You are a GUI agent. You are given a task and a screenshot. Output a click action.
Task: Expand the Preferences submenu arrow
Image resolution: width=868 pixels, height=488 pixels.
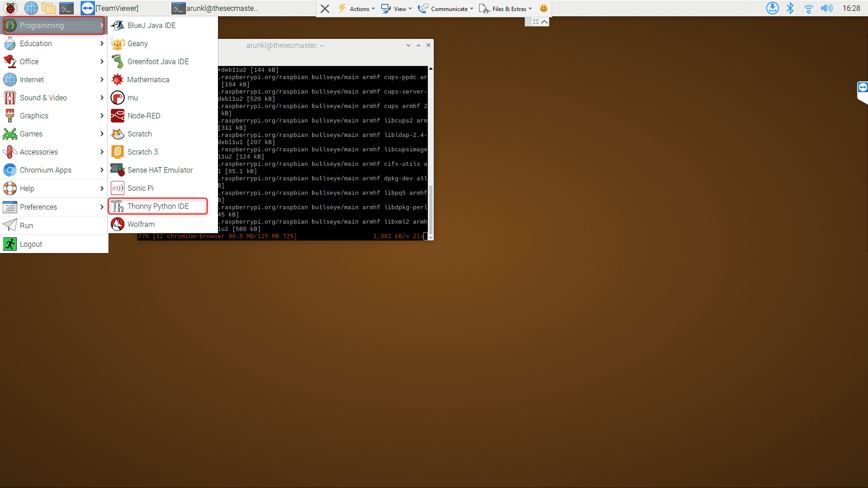pos(102,207)
